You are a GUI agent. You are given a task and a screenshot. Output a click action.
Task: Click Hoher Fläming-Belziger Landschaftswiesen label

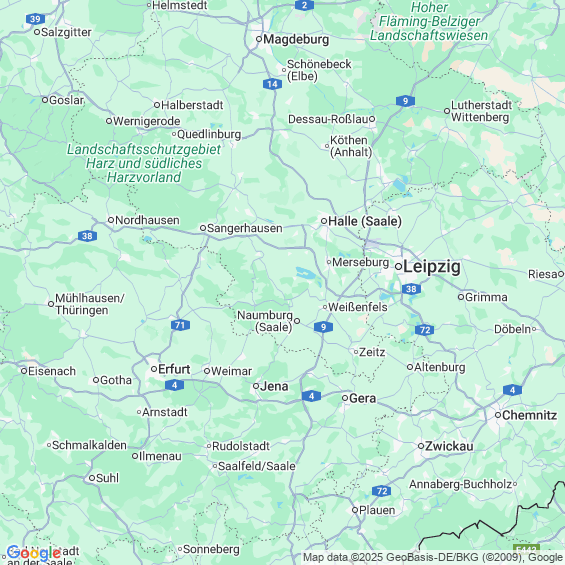click(x=429, y=21)
